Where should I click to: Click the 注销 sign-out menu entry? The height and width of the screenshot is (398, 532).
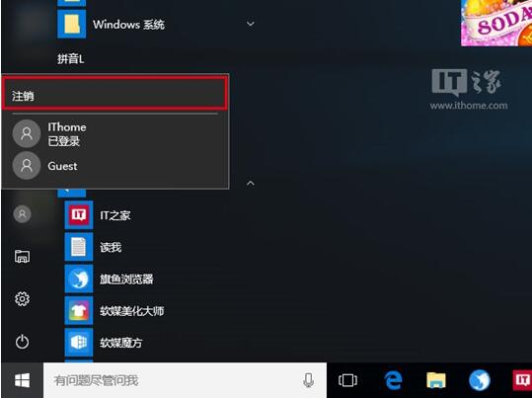pos(114,94)
